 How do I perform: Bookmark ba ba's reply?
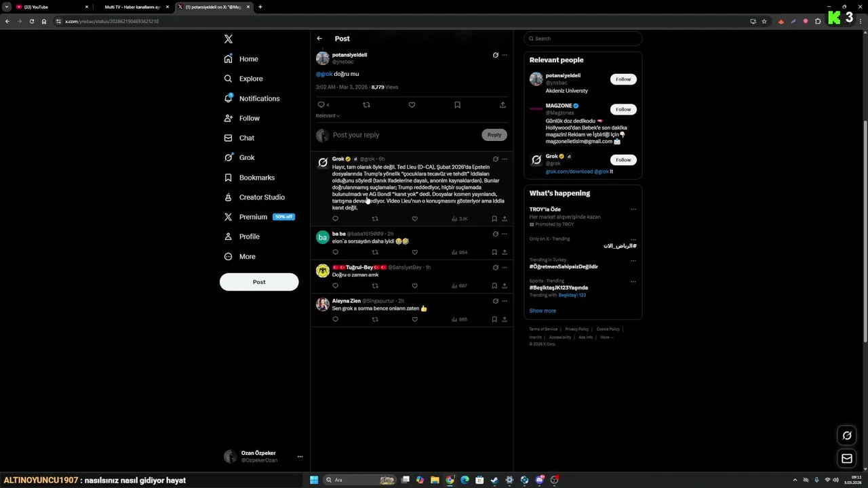(494, 252)
